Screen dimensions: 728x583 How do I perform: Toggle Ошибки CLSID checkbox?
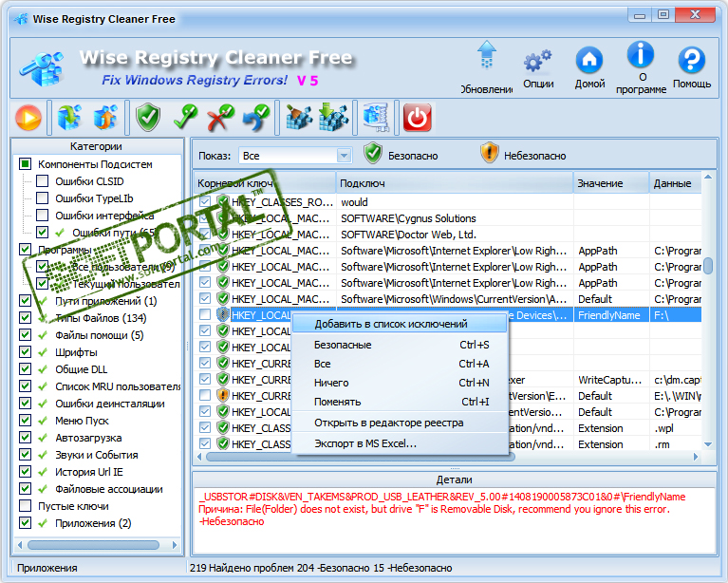pos(43,180)
